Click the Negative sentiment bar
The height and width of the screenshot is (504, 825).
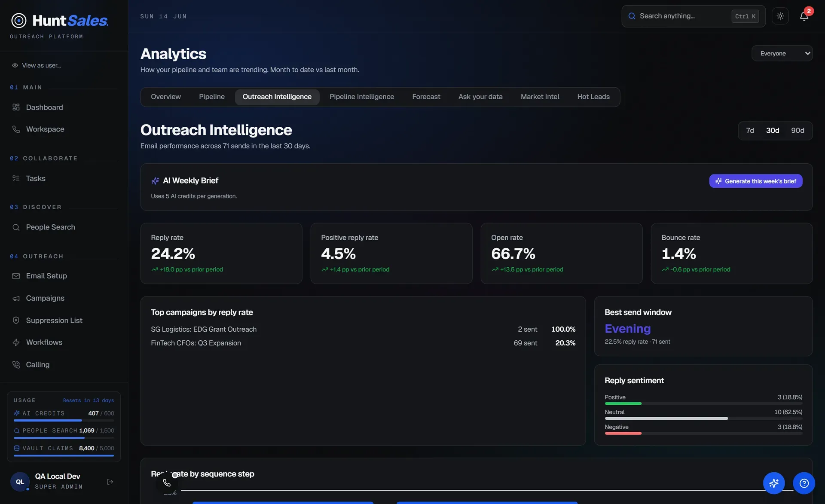coord(703,434)
